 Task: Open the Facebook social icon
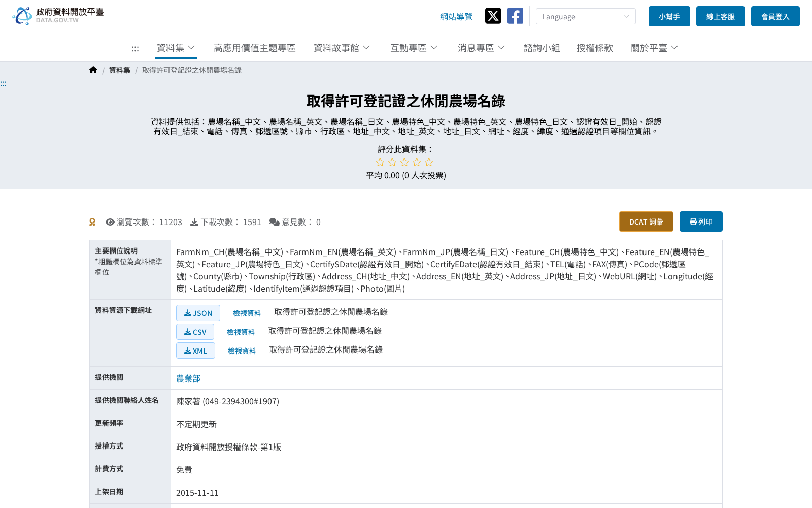click(515, 16)
